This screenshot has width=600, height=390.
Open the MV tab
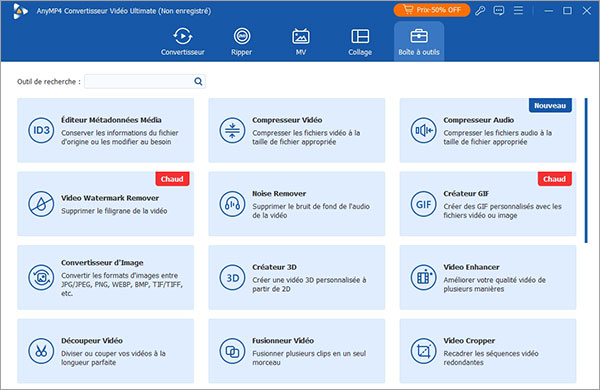pos(301,41)
